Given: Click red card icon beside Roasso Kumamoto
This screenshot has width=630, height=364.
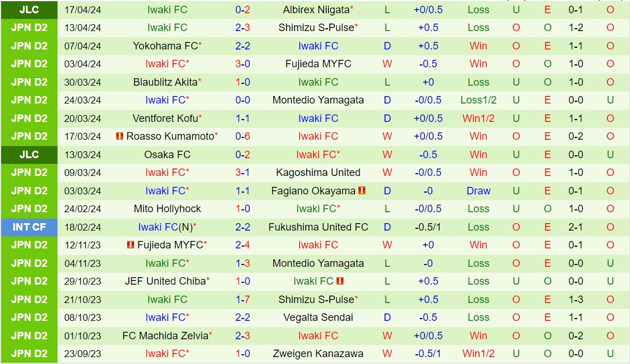Looking at the screenshot, I should [x=120, y=136].
